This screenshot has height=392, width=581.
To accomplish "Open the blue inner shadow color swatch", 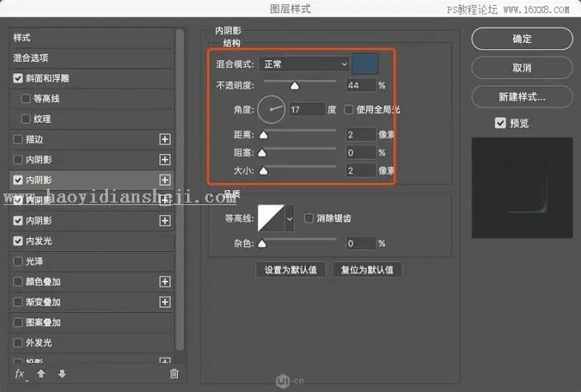I will pyautogui.click(x=365, y=63).
